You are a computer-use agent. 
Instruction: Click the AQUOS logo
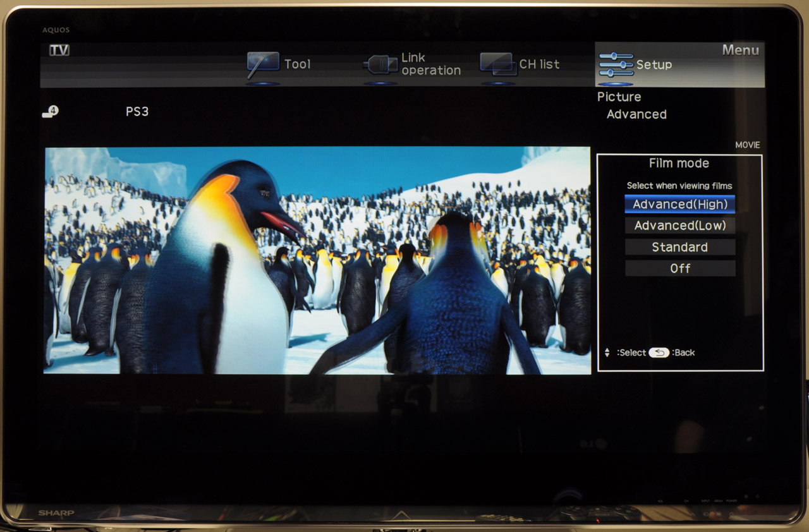56,30
